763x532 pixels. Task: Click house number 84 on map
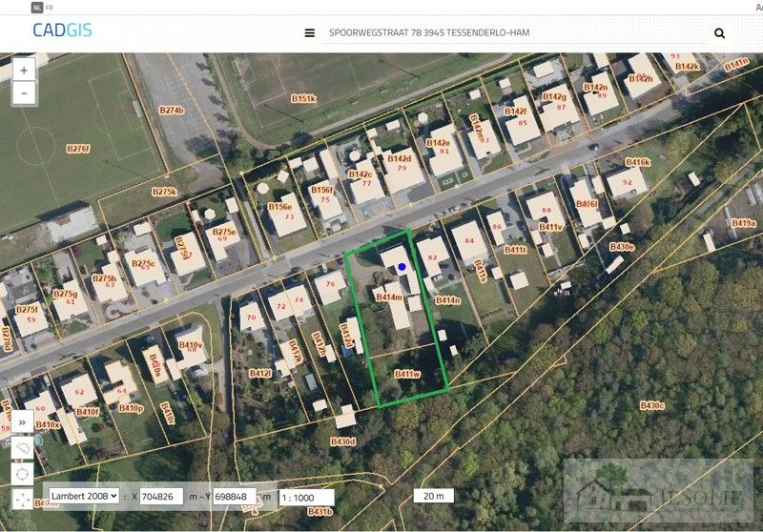click(x=469, y=240)
